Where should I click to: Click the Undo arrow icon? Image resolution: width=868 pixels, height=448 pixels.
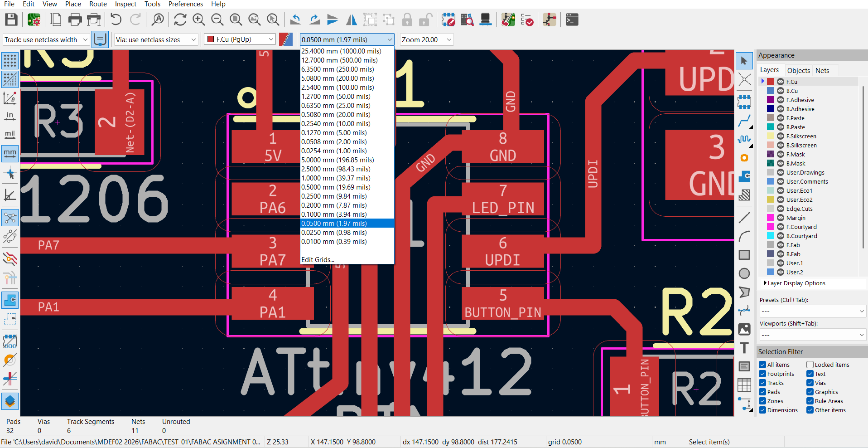click(x=116, y=19)
